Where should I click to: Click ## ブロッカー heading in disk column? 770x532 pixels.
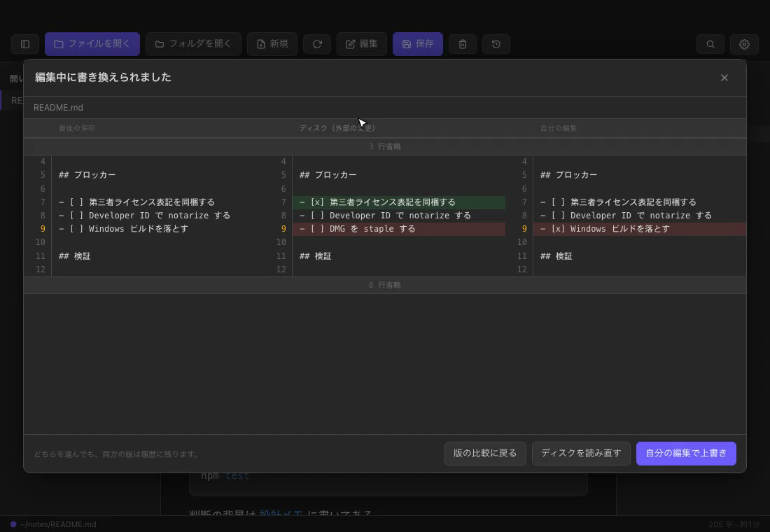(328, 175)
